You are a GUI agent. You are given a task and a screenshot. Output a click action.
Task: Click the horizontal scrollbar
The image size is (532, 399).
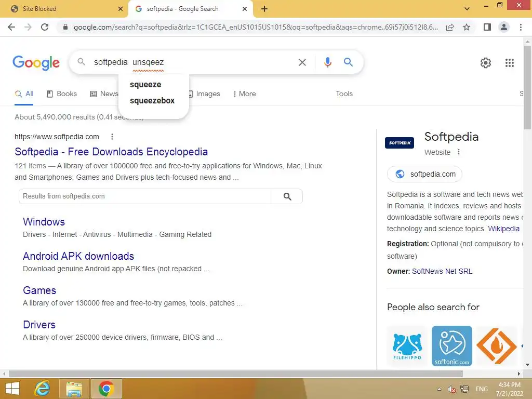[x=236, y=374]
